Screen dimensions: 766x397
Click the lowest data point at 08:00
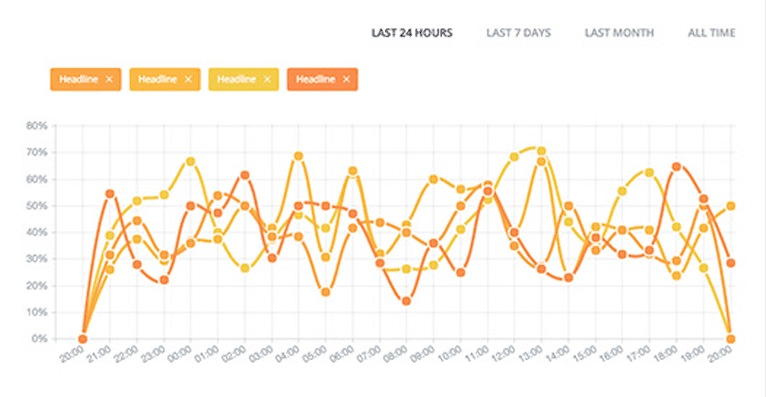coord(406,301)
